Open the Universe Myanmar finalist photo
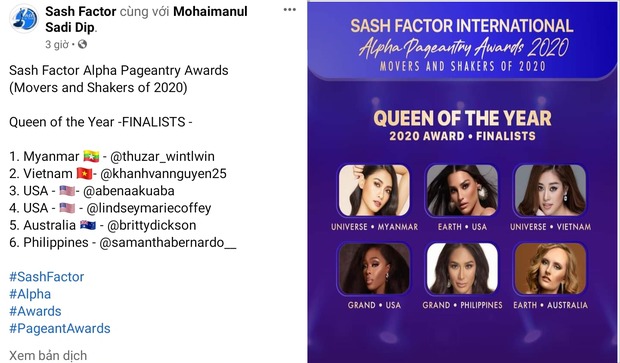Image resolution: width=620 pixels, height=363 pixels. tap(374, 190)
